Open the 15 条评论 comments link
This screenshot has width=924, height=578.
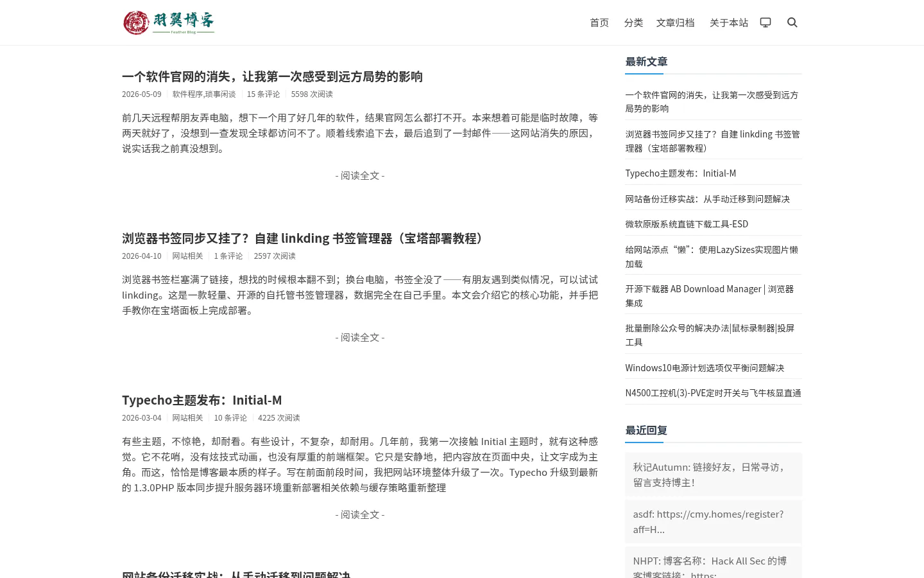[264, 94]
